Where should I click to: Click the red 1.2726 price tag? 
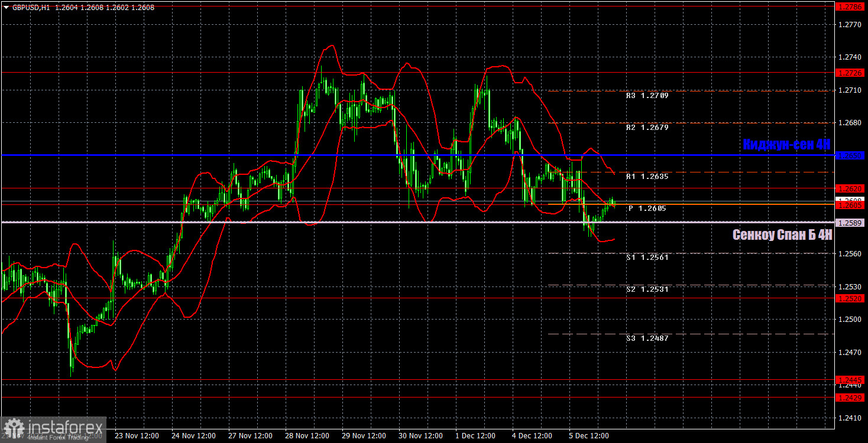850,73
